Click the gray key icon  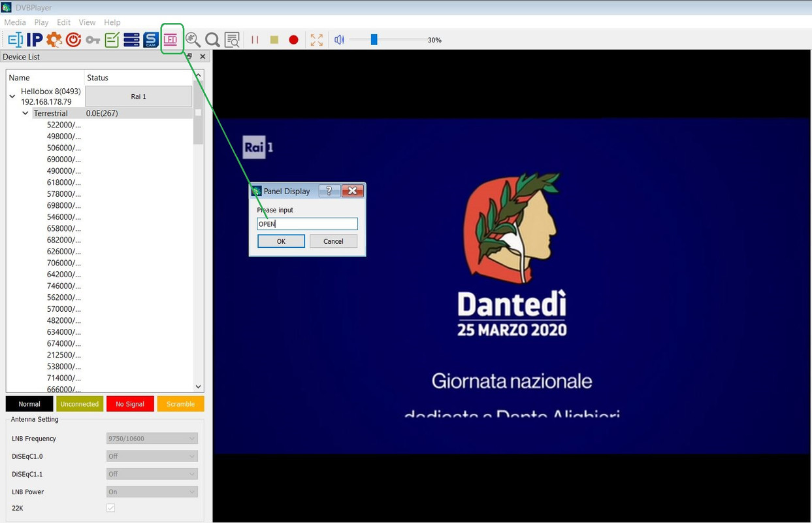[x=93, y=41]
